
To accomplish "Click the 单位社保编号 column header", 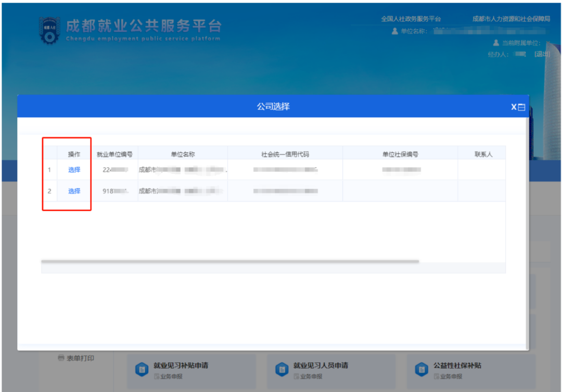I will click(400, 154).
